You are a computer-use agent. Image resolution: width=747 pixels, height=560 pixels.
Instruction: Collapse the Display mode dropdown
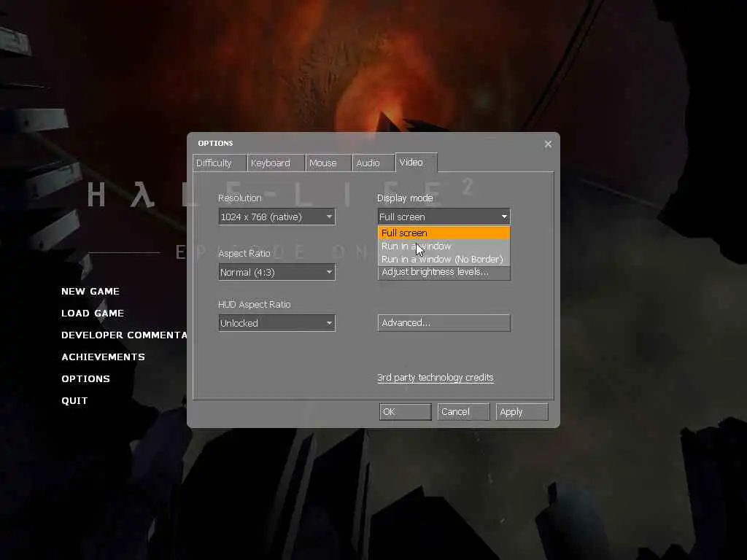click(444, 217)
